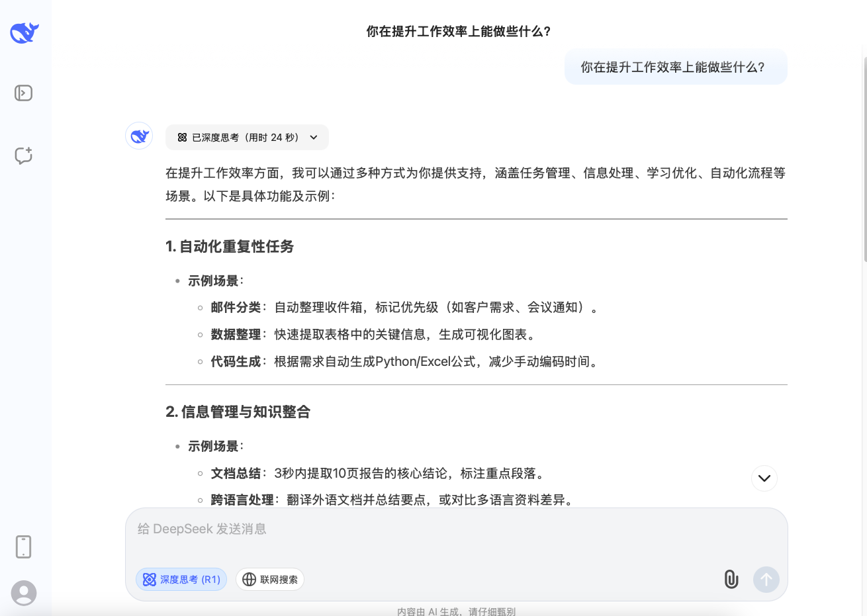This screenshot has width=867, height=616.
Task: Click heading 1. 自动化重复性任务
Action: [x=230, y=247]
